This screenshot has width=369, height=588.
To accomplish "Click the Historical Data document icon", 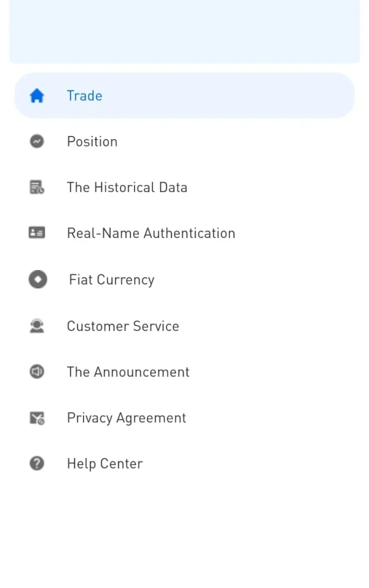I will [37, 188].
